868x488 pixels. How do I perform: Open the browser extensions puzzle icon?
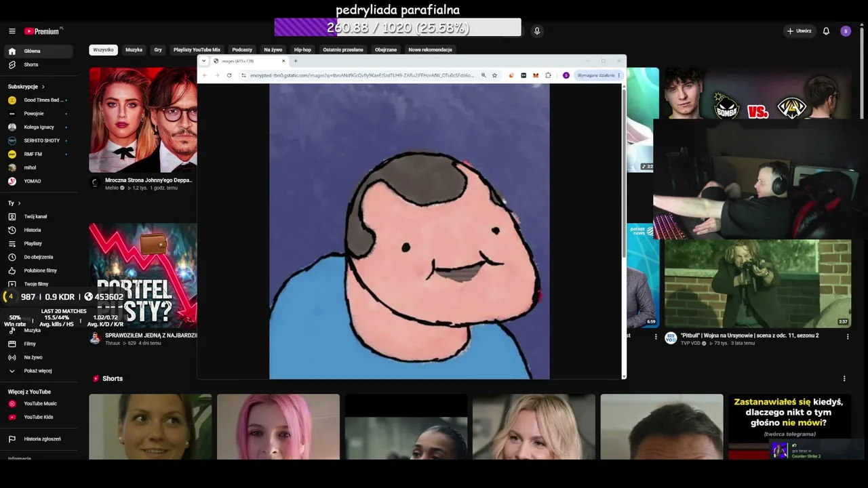(x=548, y=75)
